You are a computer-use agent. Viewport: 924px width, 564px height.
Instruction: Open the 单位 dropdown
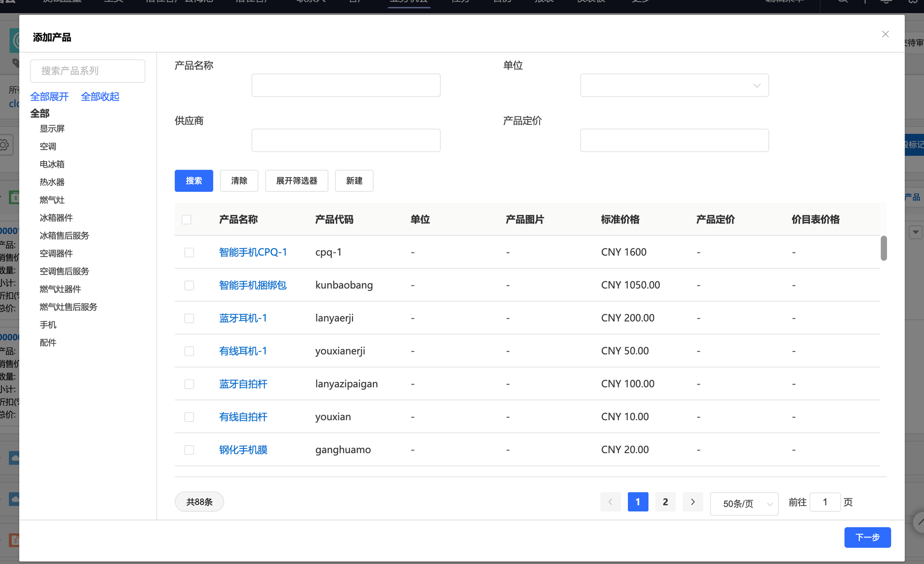click(x=674, y=86)
